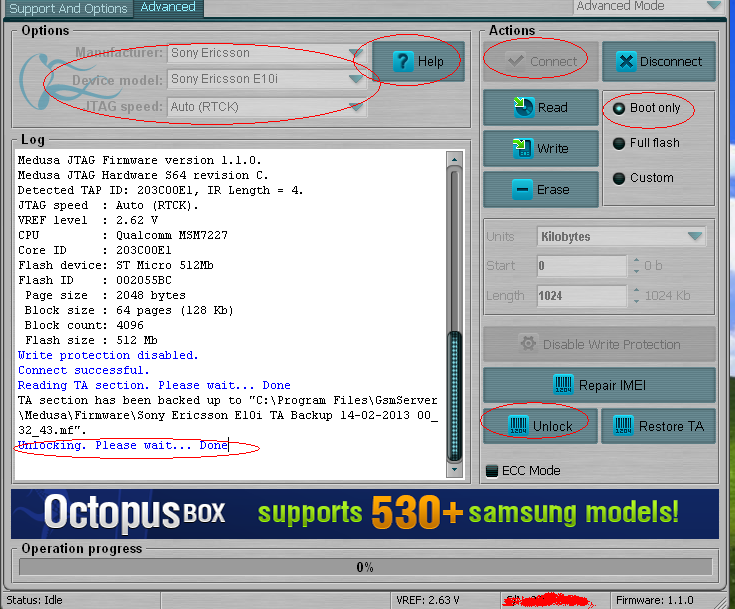Click the 'Write protection disabled.' log line

tap(108, 355)
